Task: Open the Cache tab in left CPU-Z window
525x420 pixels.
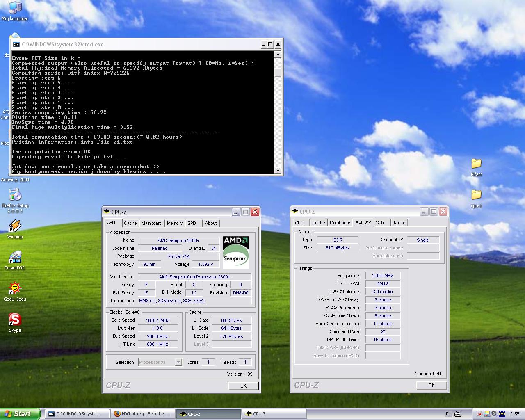Action: [x=130, y=223]
